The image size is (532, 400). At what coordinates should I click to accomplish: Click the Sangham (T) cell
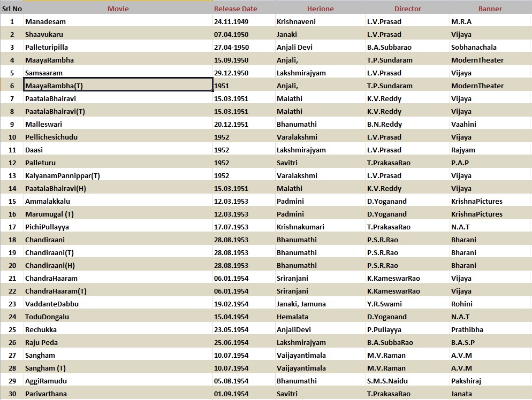click(x=118, y=368)
